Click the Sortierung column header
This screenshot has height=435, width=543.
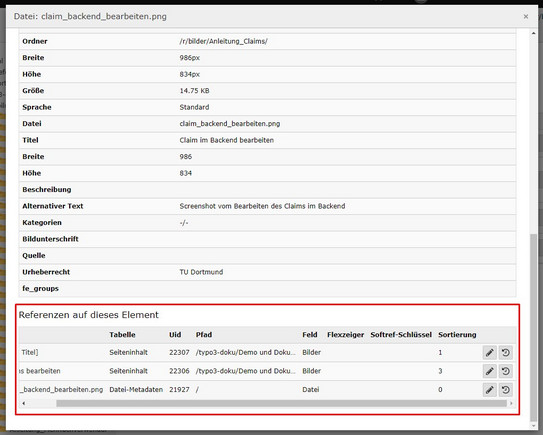[457, 335]
